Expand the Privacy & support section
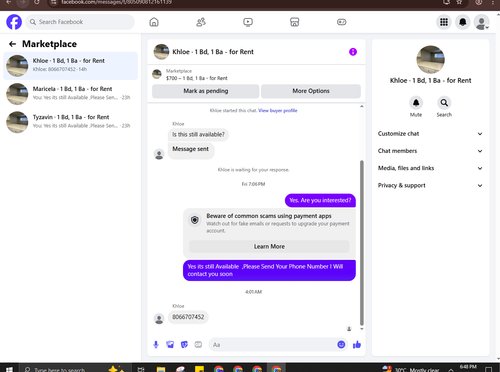 (430, 185)
